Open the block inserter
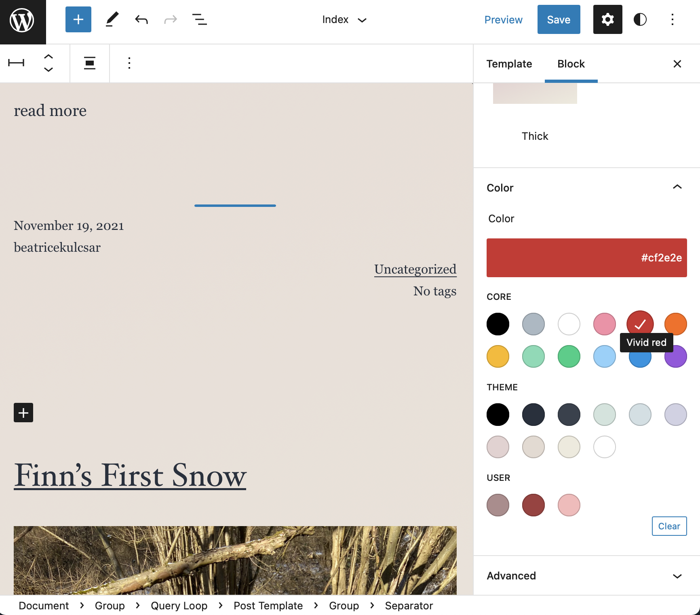 pos(78,19)
